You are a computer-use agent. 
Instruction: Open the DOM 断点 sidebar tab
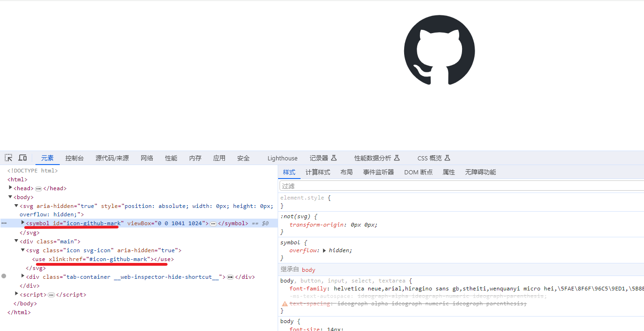[418, 172]
